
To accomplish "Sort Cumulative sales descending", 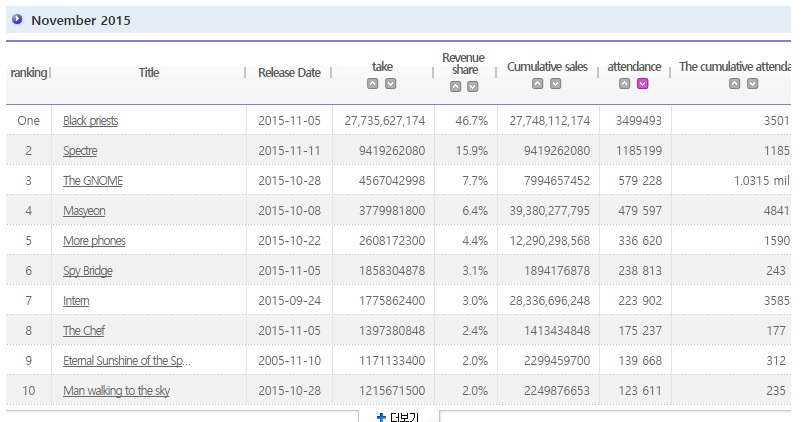I will (x=556, y=84).
